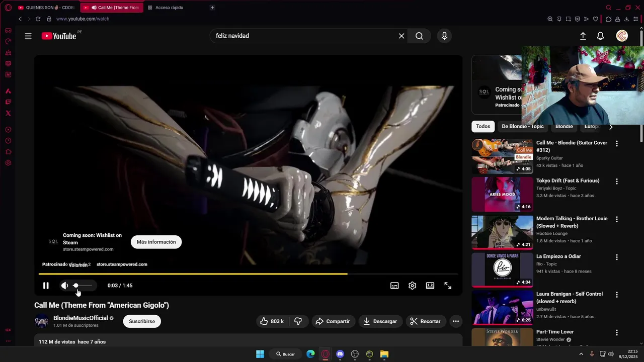Viewport: 644px width, 362px height.
Task: Open browser downloads icon in the toolbar
Action: click(626, 19)
